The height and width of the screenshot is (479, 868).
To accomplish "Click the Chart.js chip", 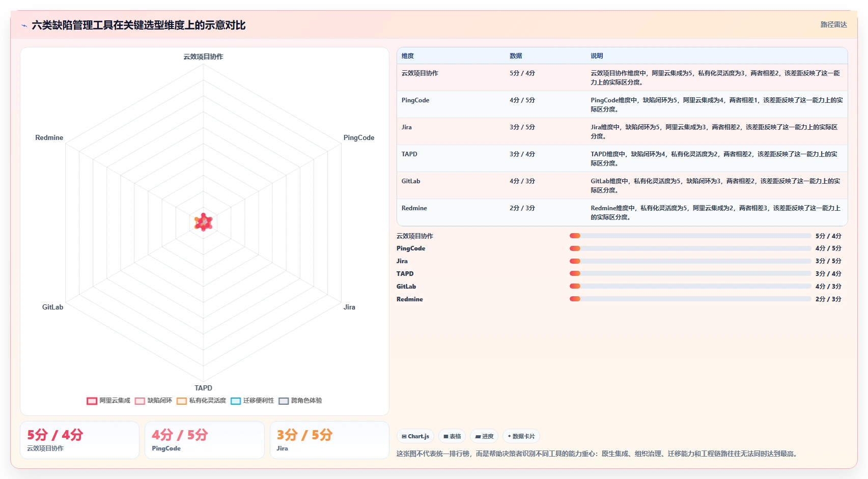I will click(415, 436).
